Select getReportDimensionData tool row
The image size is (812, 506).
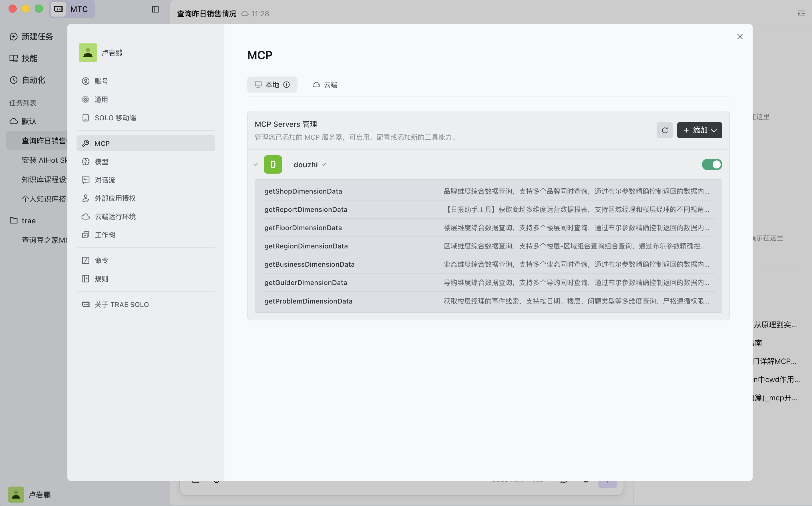pos(488,210)
